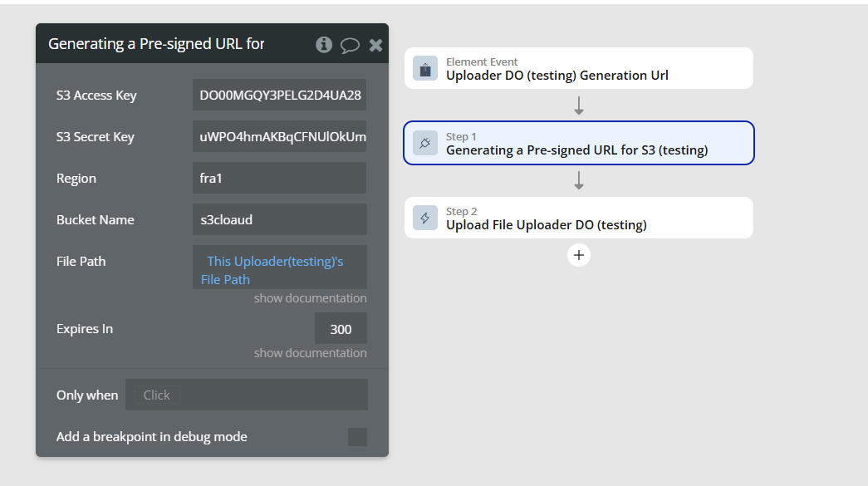The image size is (868, 486).
Task: Edit the Region field showing fra1
Action: (279, 179)
